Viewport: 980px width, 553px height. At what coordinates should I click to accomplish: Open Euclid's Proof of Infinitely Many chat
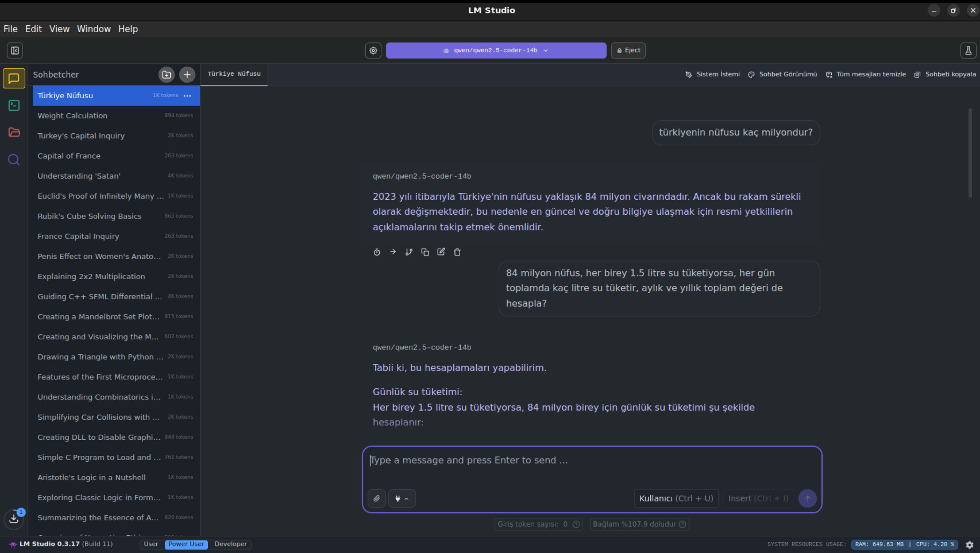click(116, 196)
